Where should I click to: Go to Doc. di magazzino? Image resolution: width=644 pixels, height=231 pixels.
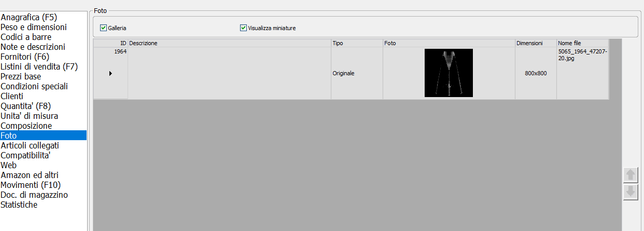(34, 195)
